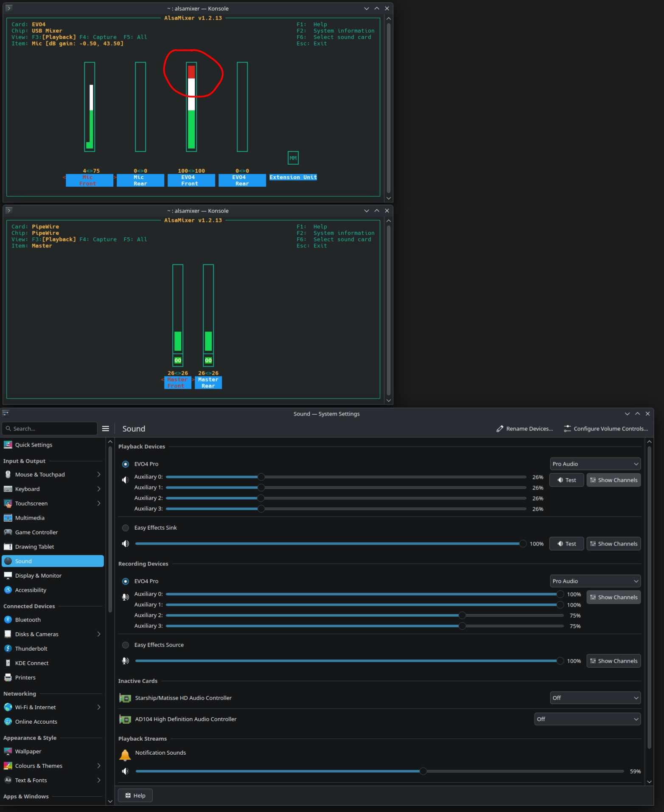Select EVO4 Rear channel in alsamixer
The height and width of the screenshot is (812, 664).
[x=242, y=180]
